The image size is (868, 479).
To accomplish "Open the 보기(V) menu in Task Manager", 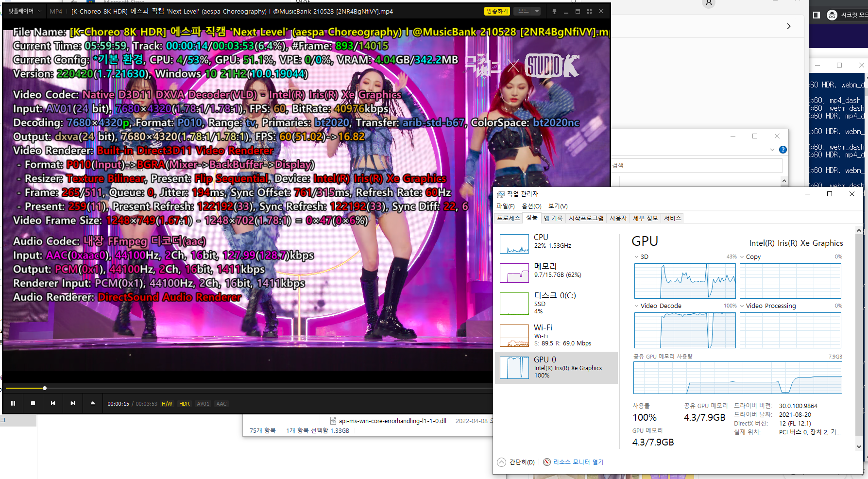I will (x=558, y=206).
